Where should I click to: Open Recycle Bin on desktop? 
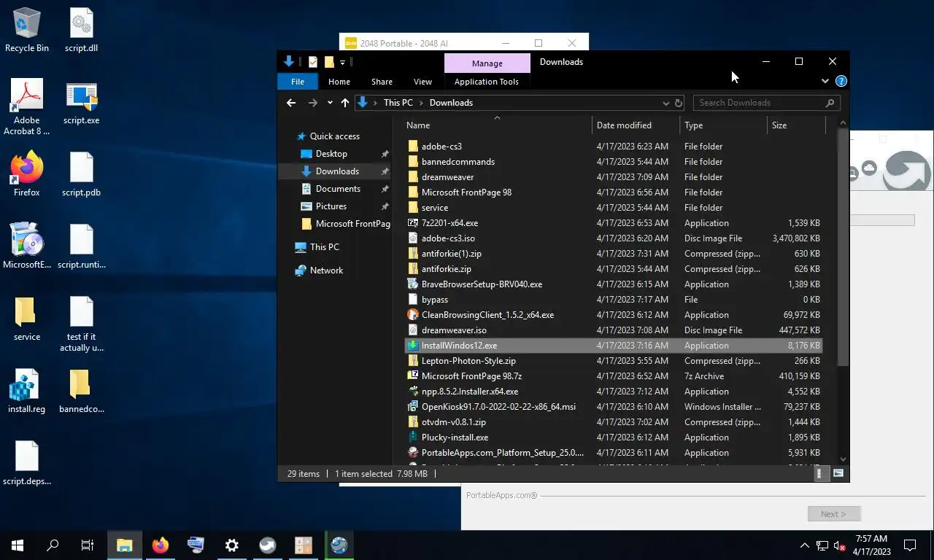(26, 31)
